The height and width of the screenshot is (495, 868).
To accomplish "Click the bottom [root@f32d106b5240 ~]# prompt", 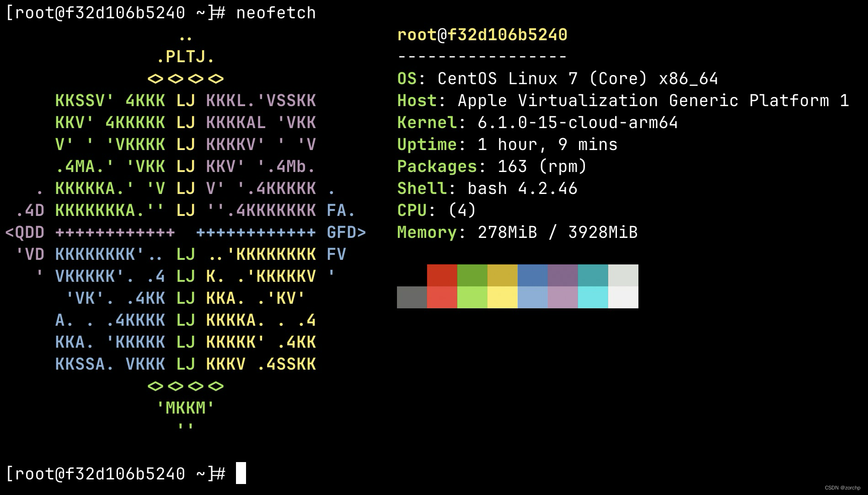I will tap(116, 473).
